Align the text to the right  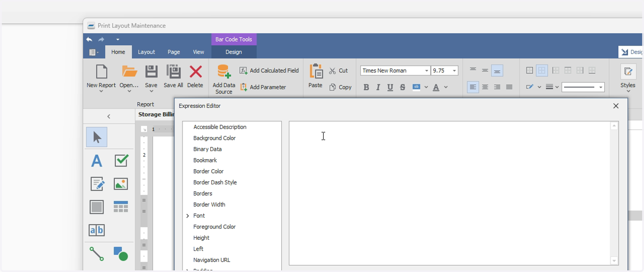click(497, 87)
